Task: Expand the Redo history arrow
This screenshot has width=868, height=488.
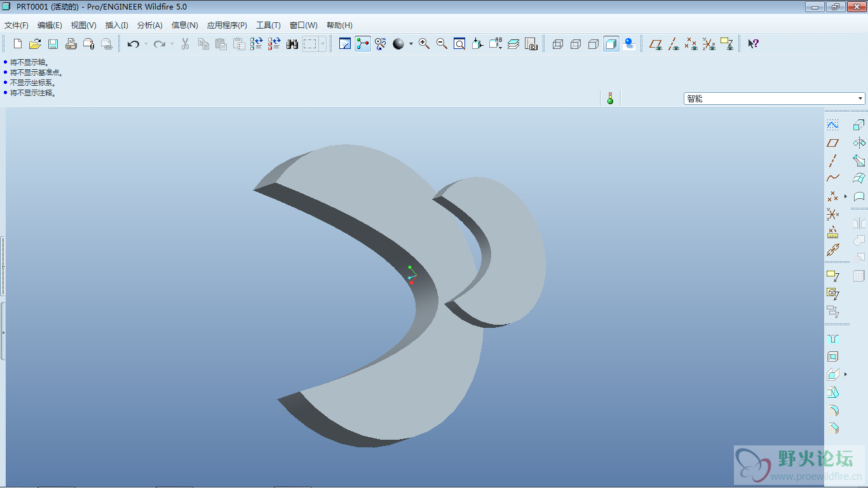Action: 172,44
